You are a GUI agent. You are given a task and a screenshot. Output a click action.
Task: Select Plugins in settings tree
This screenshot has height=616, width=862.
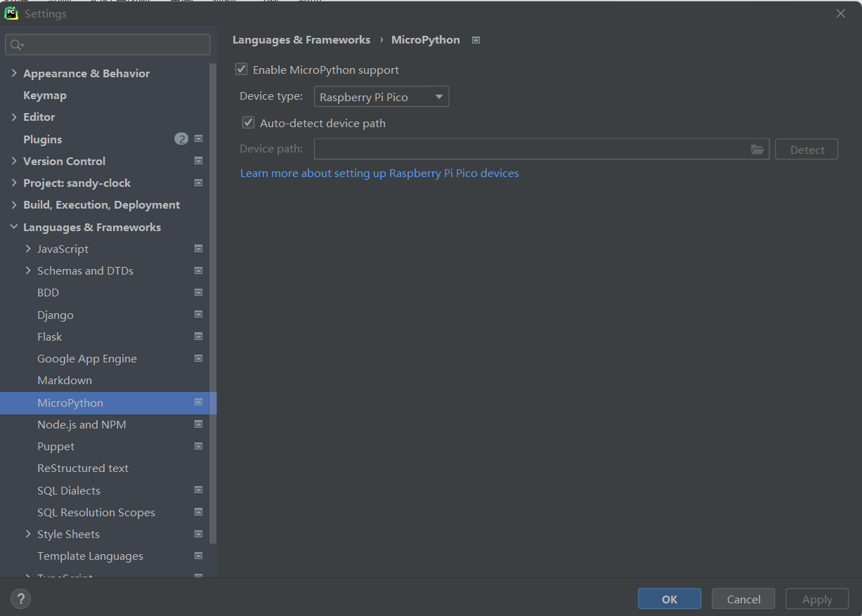click(43, 139)
